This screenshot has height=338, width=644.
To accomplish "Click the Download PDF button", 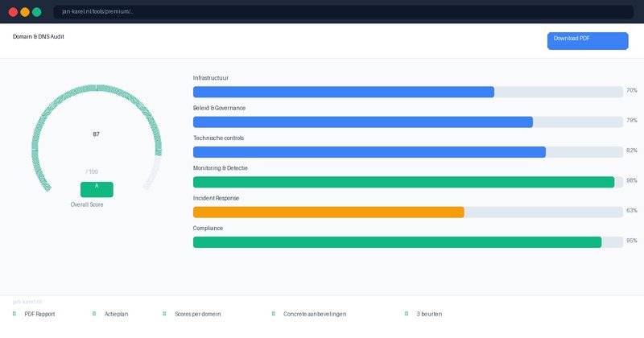I will click(588, 41).
